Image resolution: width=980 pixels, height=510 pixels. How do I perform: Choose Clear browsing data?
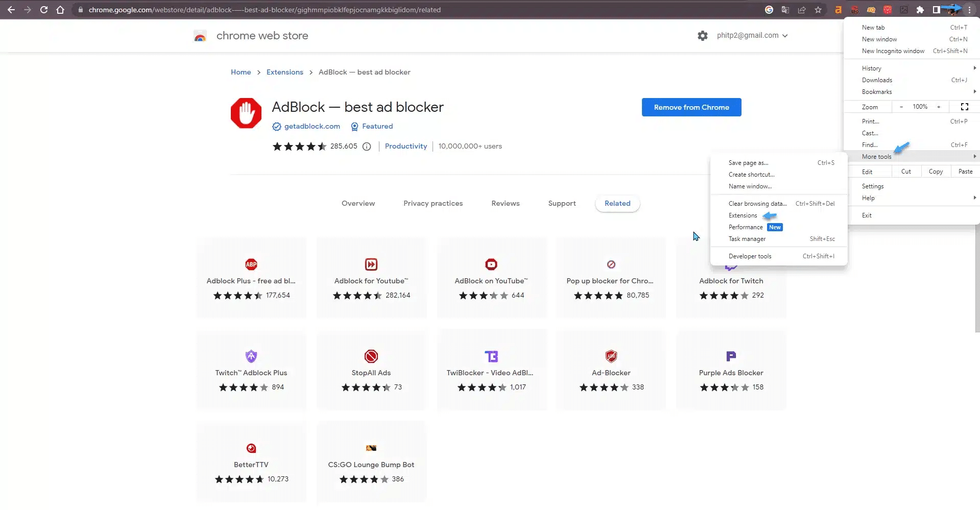tap(779, 204)
